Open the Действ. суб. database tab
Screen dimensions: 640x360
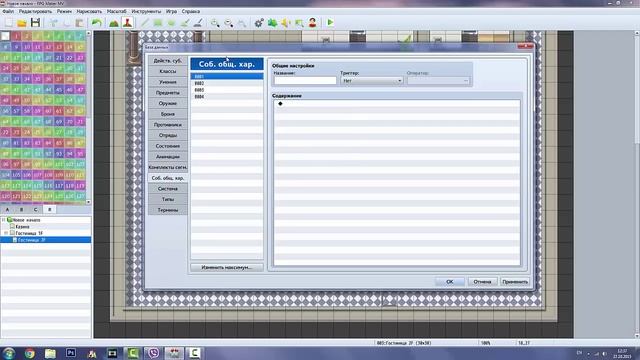[x=168, y=61]
